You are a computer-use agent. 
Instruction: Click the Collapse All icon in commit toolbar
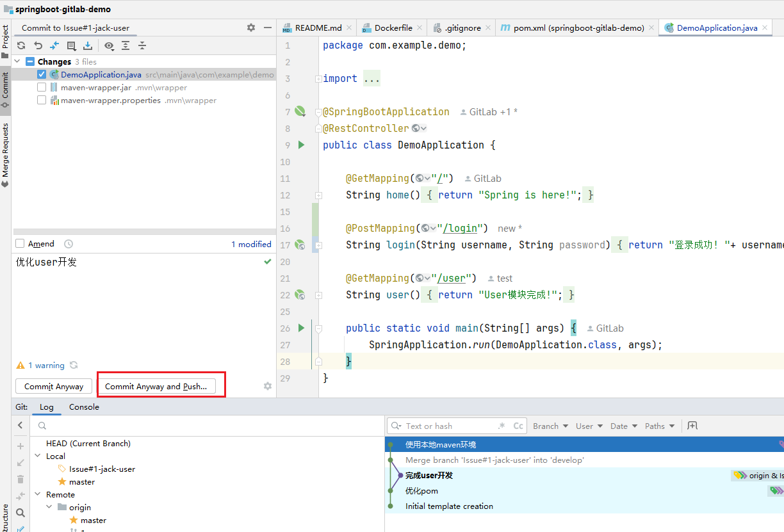(x=142, y=45)
